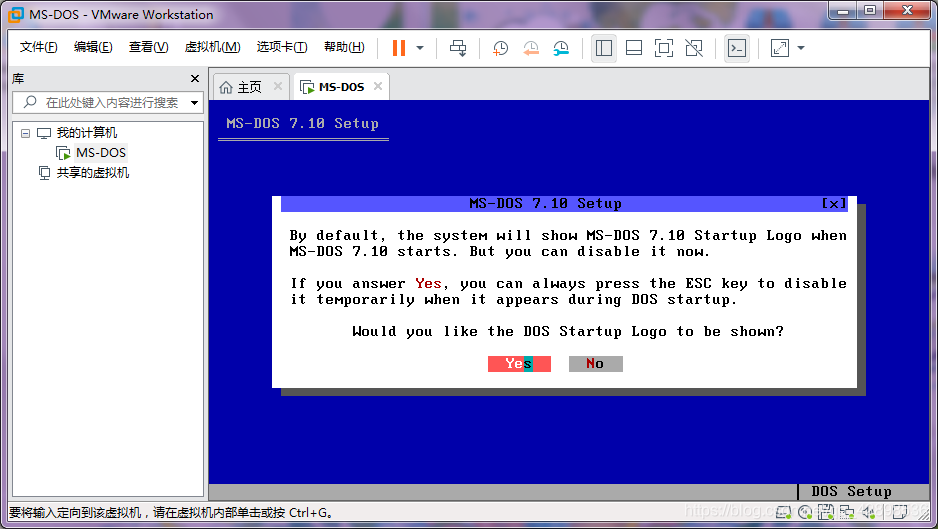Maximize the VMware Workstation window

click(870, 10)
